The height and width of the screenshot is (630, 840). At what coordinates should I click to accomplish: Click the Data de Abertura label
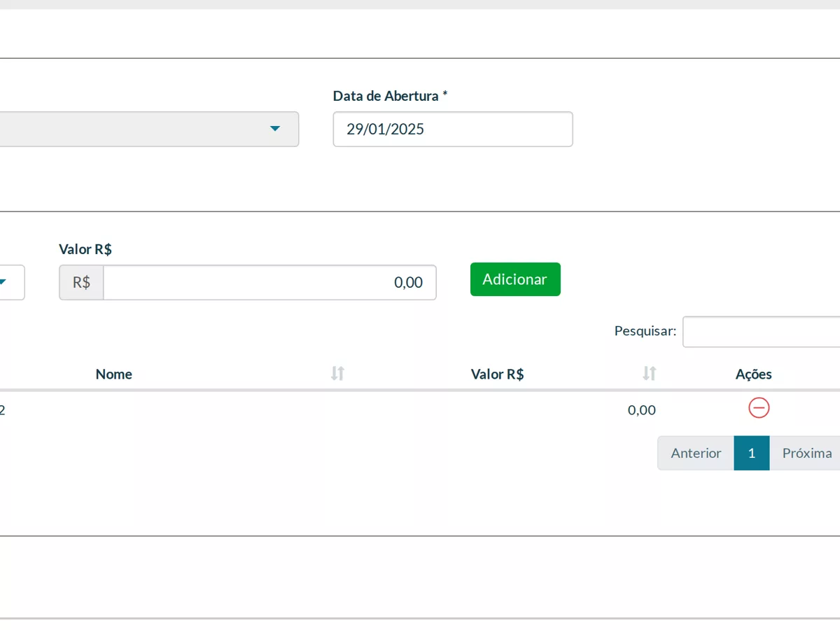[390, 96]
